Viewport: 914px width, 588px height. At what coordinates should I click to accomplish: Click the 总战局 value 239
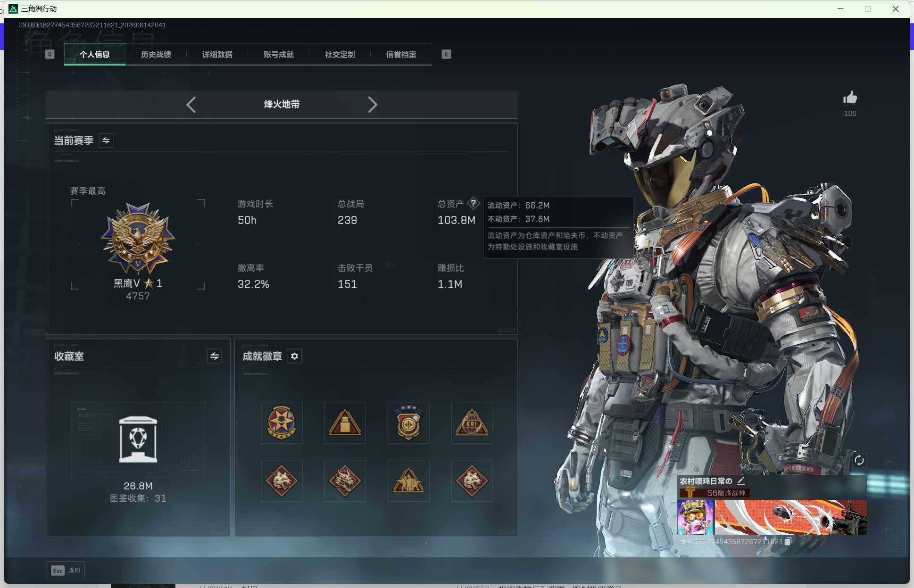(x=347, y=220)
